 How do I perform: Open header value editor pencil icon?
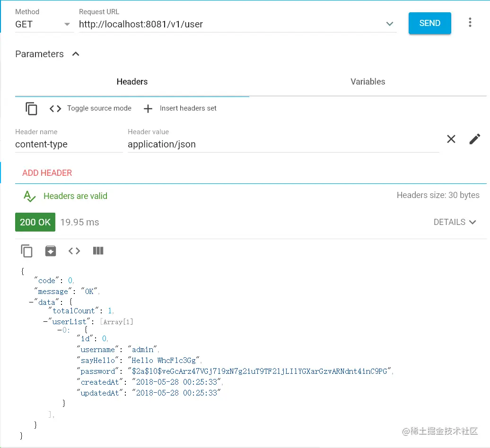[475, 139]
